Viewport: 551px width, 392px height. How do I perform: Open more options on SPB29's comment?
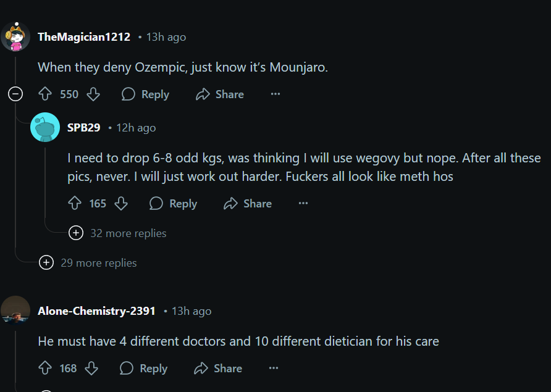pos(303,204)
